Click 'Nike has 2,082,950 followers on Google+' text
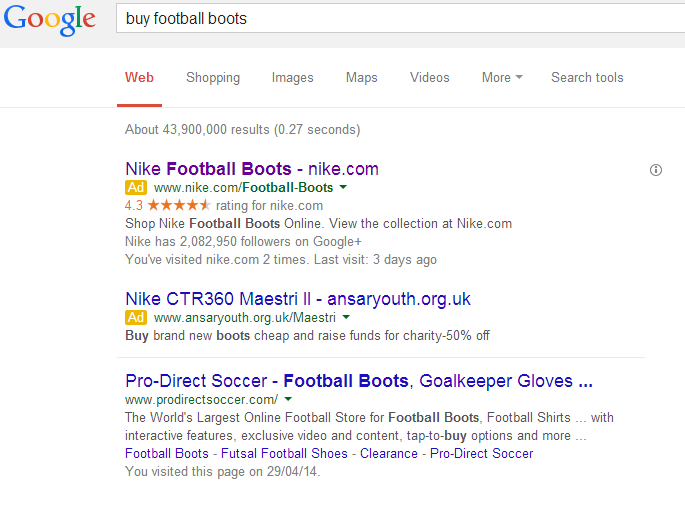The width and height of the screenshot is (685, 507). tap(243, 241)
